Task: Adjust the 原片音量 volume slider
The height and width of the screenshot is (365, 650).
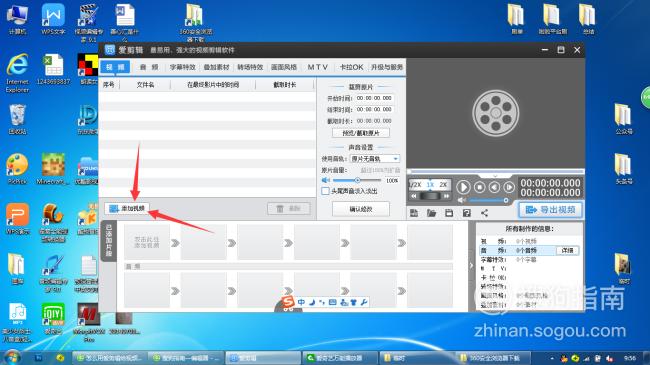Action: tap(357, 180)
